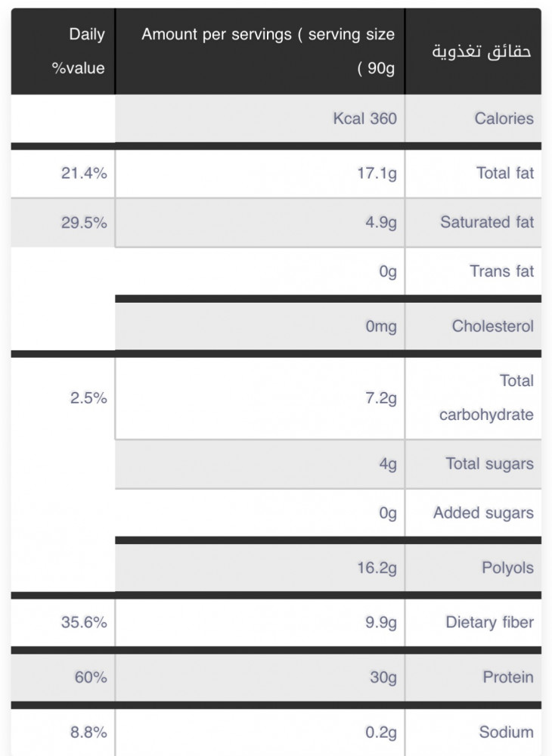Click the 7.2g carbohydrate amount
The image size is (552, 756).
pyautogui.click(x=381, y=398)
